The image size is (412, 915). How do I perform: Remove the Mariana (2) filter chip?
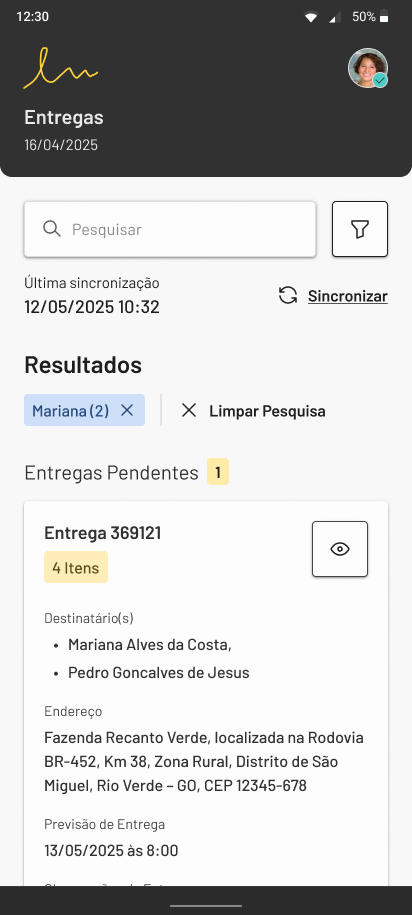(x=127, y=410)
